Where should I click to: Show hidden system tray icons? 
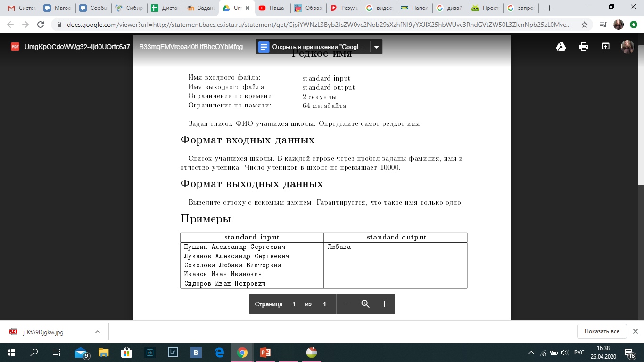pos(531,353)
